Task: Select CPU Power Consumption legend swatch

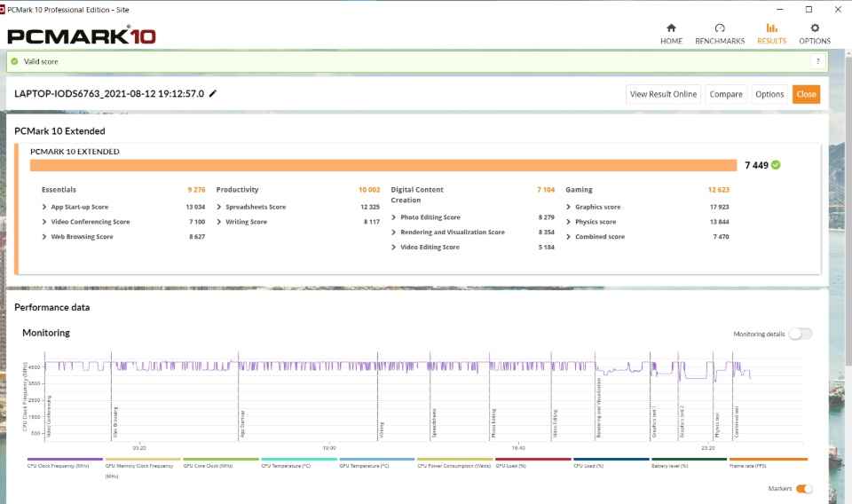Action: click(x=454, y=459)
